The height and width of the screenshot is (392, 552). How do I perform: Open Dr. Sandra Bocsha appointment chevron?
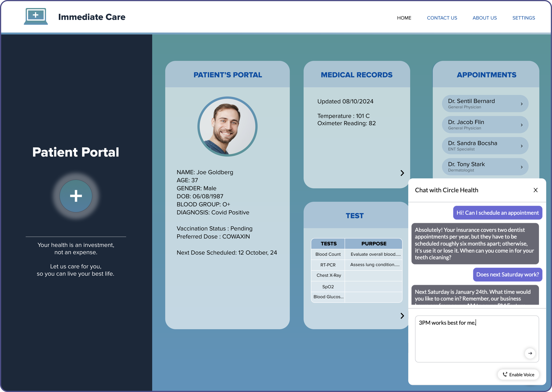click(x=522, y=146)
